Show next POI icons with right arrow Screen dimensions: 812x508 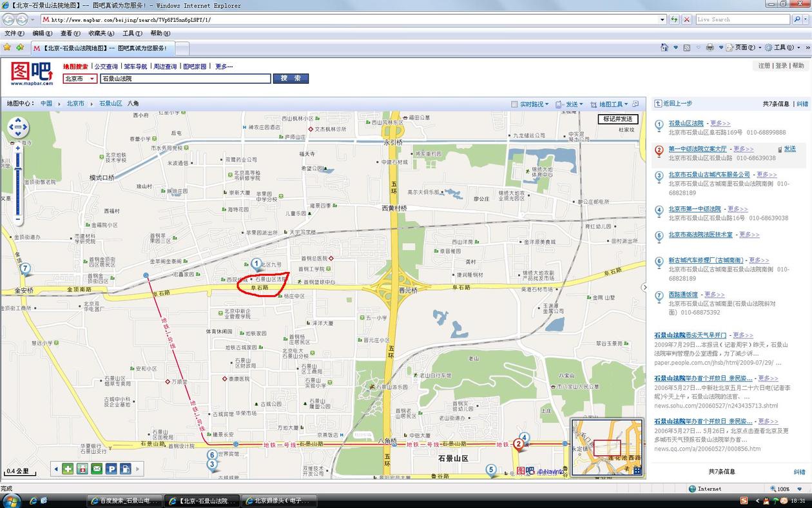[137, 469]
